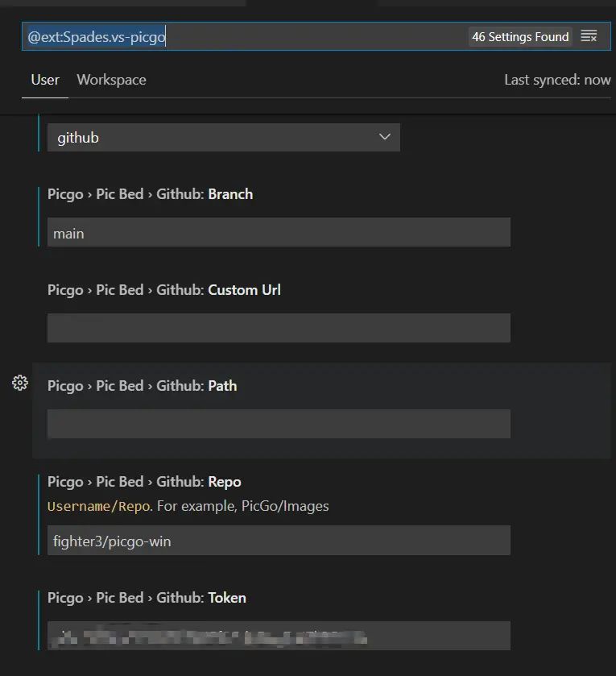Click the Username/Repo code text in description
Screen dimensions: 616x676
(x=98, y=507)
